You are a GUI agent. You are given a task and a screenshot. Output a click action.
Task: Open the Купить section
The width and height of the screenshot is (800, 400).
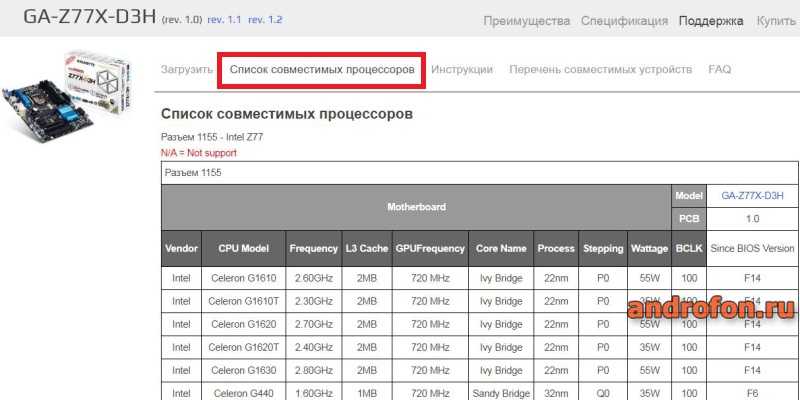tap(776, 21)
